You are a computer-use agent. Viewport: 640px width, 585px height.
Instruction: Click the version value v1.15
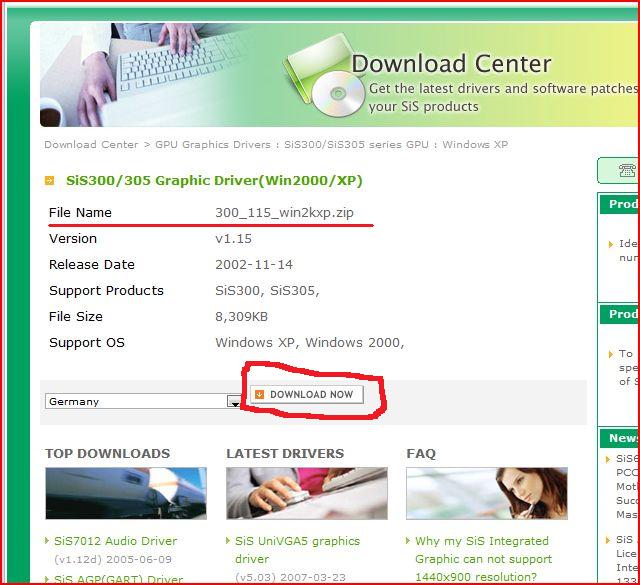233,238
